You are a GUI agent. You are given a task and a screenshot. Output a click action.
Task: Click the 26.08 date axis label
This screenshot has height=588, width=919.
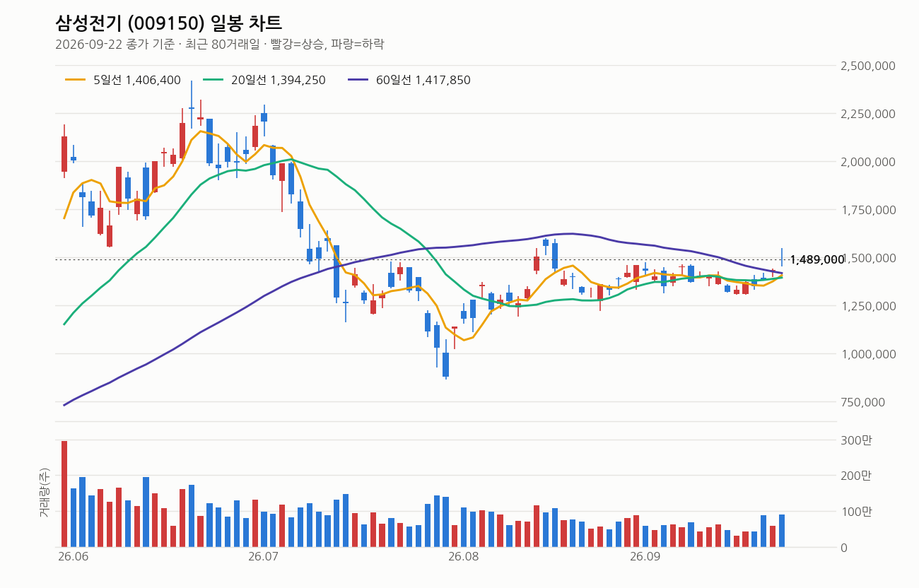pyautogui.click(x=464, y=557)
